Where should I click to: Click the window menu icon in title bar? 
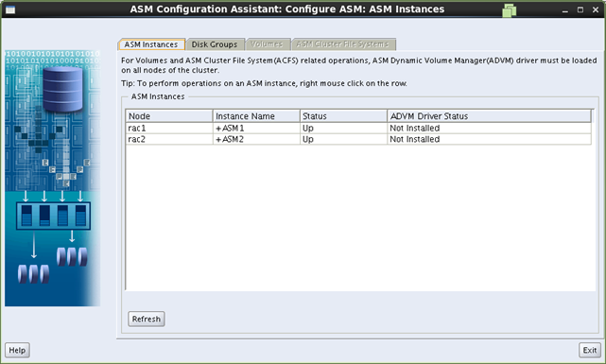coord(10,9)
